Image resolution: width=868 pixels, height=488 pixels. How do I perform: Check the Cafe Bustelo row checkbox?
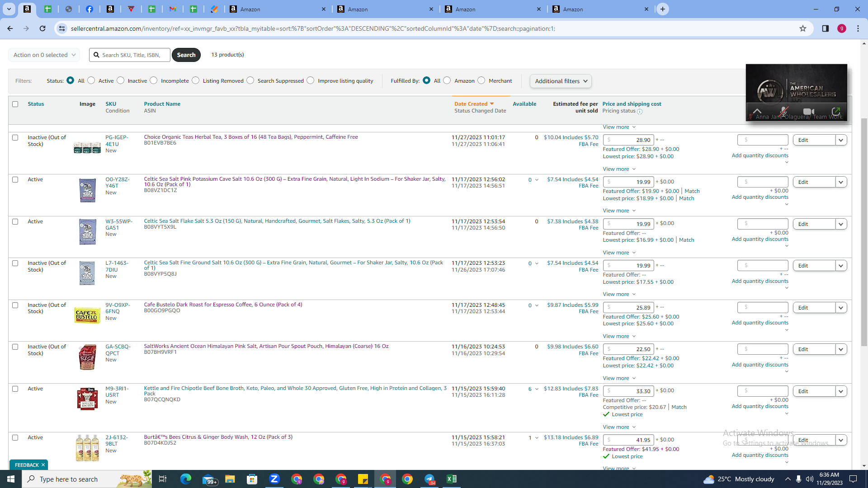(x=15, y=305)
